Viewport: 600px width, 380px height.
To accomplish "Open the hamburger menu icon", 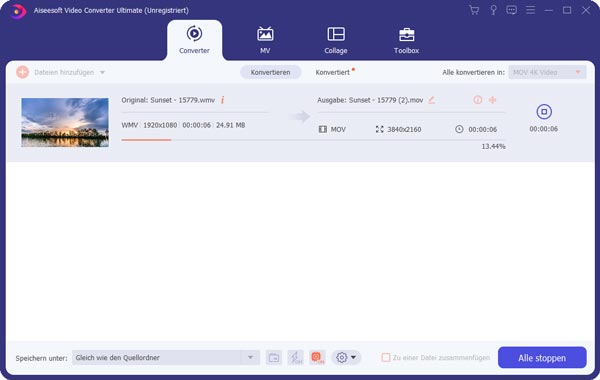I will tap(530, 10).
